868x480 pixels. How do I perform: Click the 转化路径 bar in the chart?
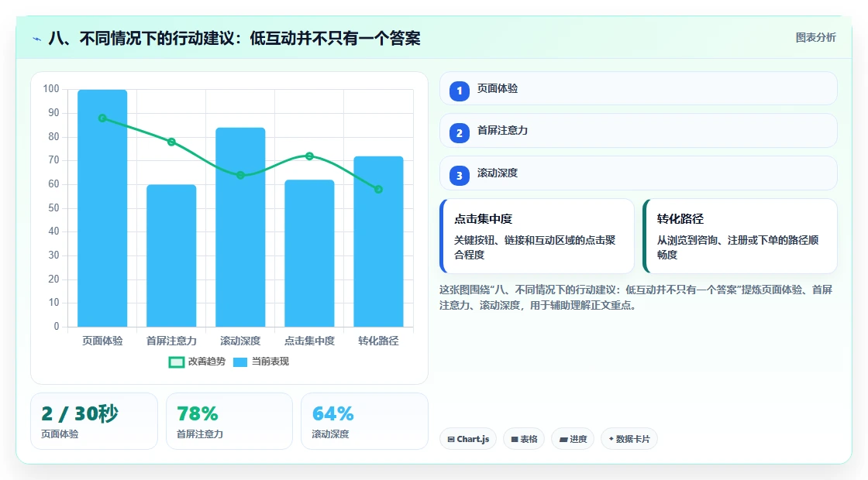point(379,242)
